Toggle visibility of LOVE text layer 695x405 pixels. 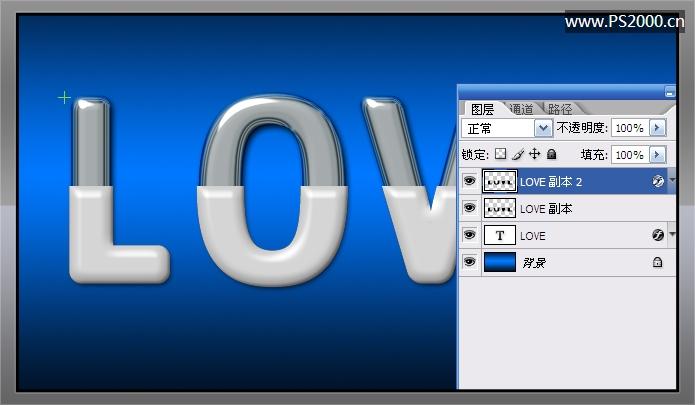point(469,235)
